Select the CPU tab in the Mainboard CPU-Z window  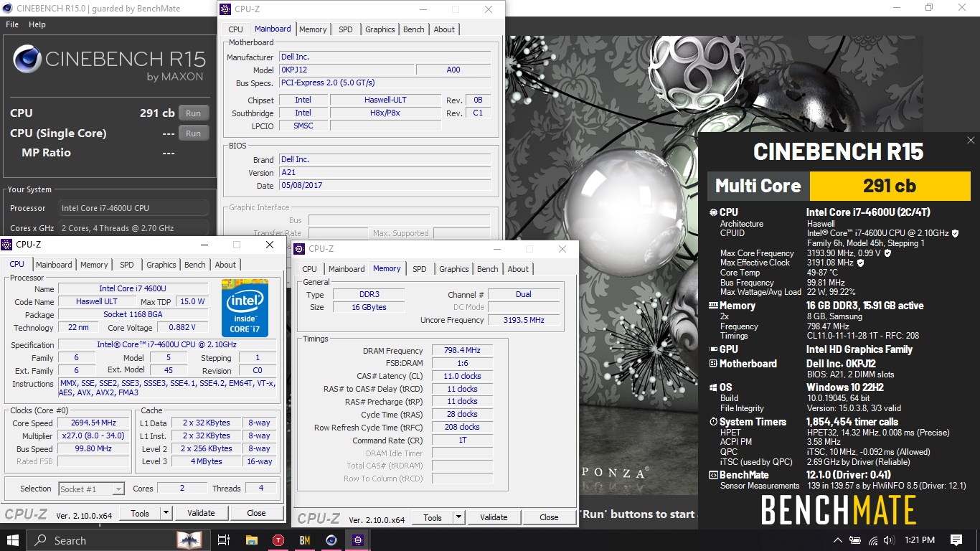(235, 29)
